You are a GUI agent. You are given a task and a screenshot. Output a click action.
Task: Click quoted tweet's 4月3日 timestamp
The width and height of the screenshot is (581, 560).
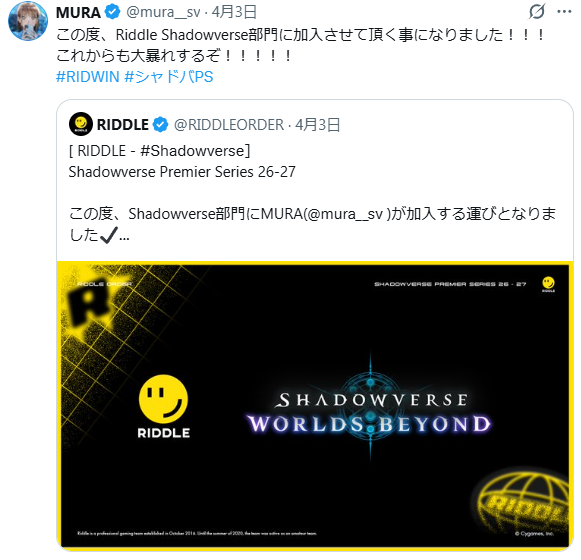click(x=318, y=125)
